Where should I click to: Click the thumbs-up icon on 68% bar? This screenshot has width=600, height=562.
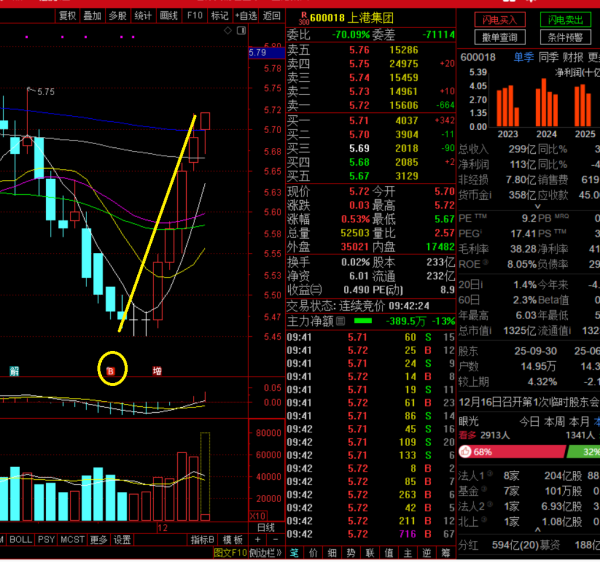(465, 452)
